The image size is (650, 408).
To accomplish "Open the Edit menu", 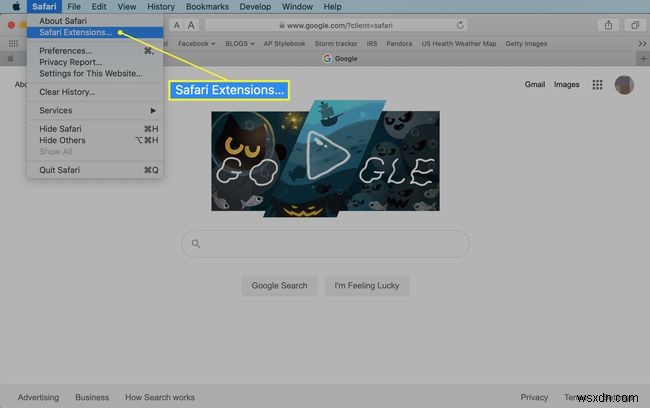I will (99, 7).
